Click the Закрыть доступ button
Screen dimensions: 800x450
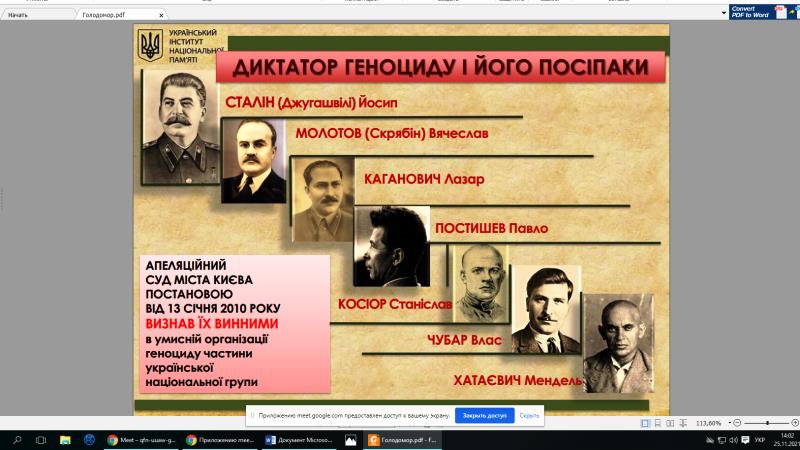coord(485,415)
